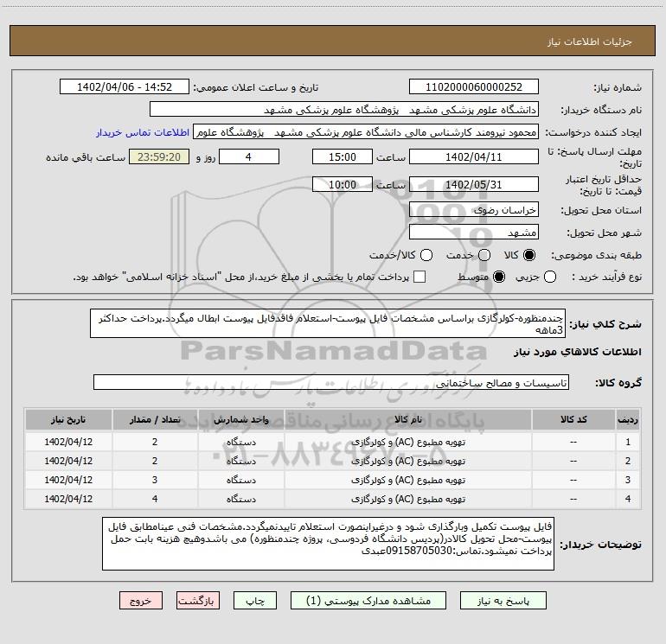Click the price validity date 1402/05/31 field

tap(474, 184)
